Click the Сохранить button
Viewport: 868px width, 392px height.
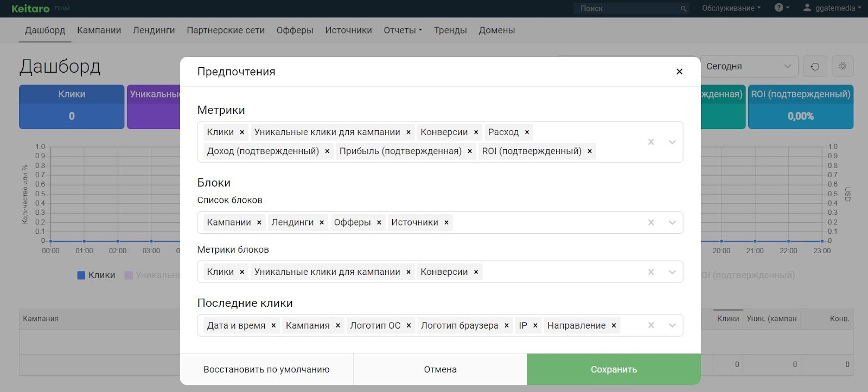[x=614, y=369]
